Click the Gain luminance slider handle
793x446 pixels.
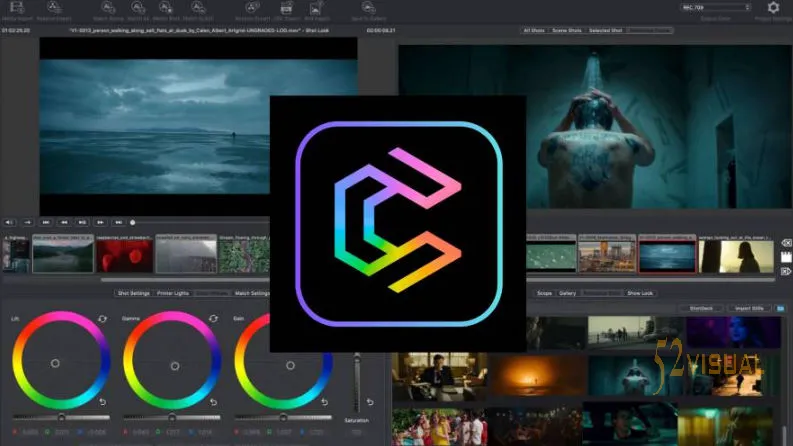(283, 418)
